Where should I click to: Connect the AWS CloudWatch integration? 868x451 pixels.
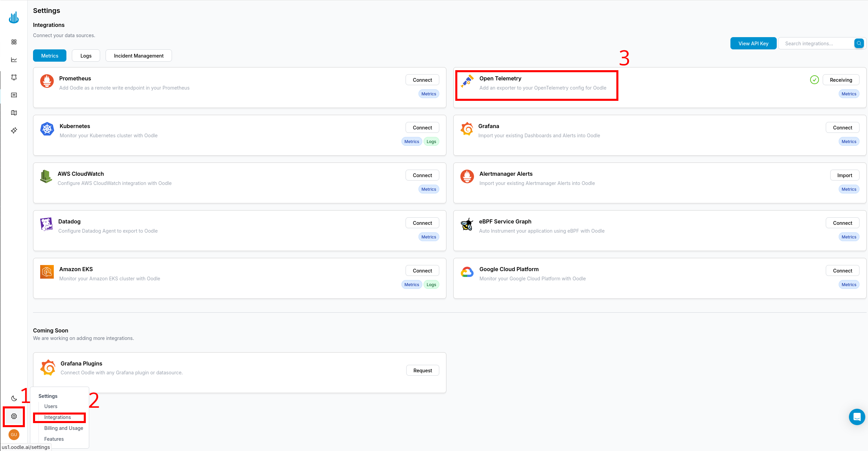coord(422,175)
